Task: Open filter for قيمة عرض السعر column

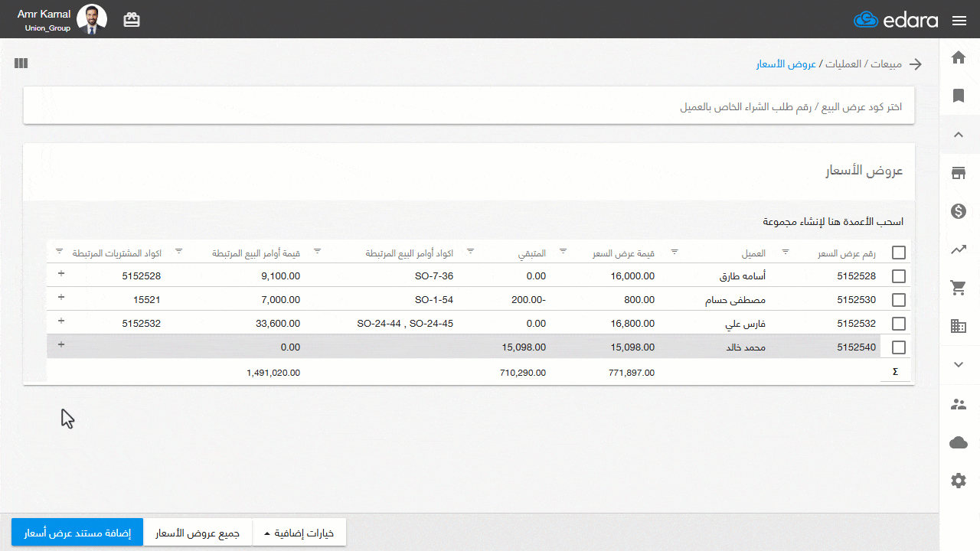Action: click(x=563, y=251)
